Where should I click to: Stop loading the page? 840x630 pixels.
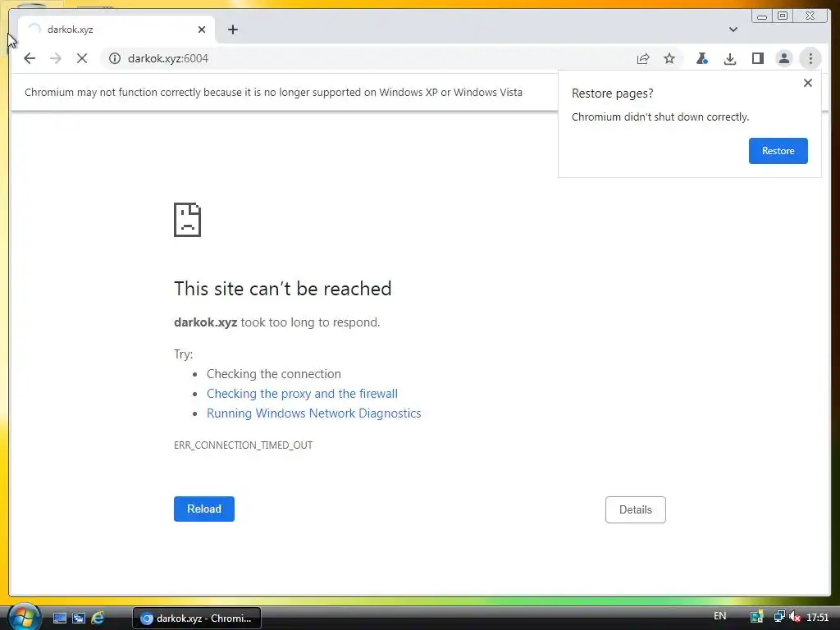click(x=82, y=58)
